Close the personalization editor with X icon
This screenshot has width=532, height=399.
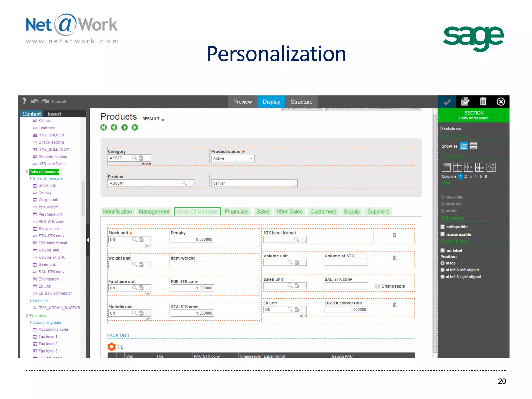(x=501, y=102)
